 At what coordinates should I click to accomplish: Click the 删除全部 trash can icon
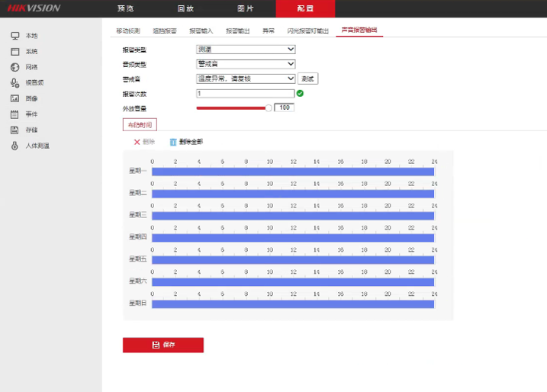coord(173,142)
